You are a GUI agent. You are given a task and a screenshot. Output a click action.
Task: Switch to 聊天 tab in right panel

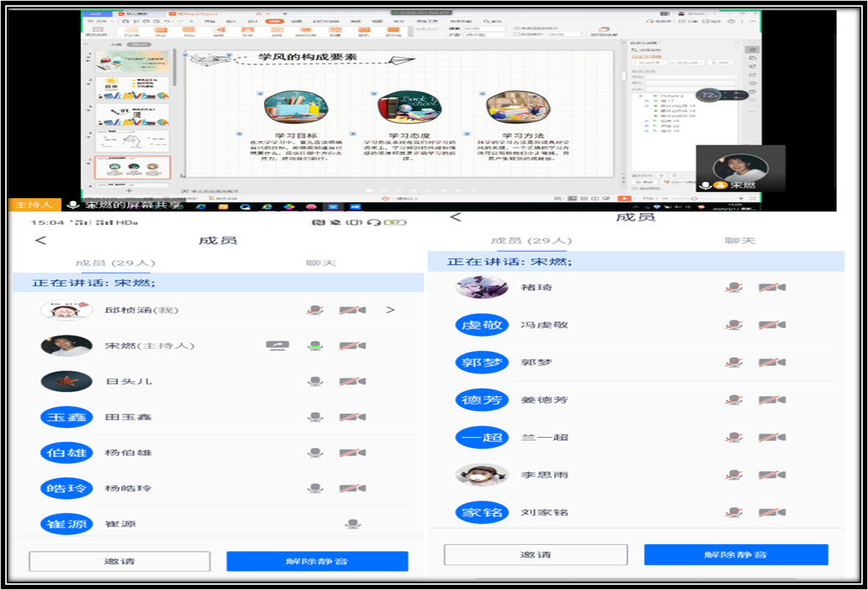(x=739, y=241)
